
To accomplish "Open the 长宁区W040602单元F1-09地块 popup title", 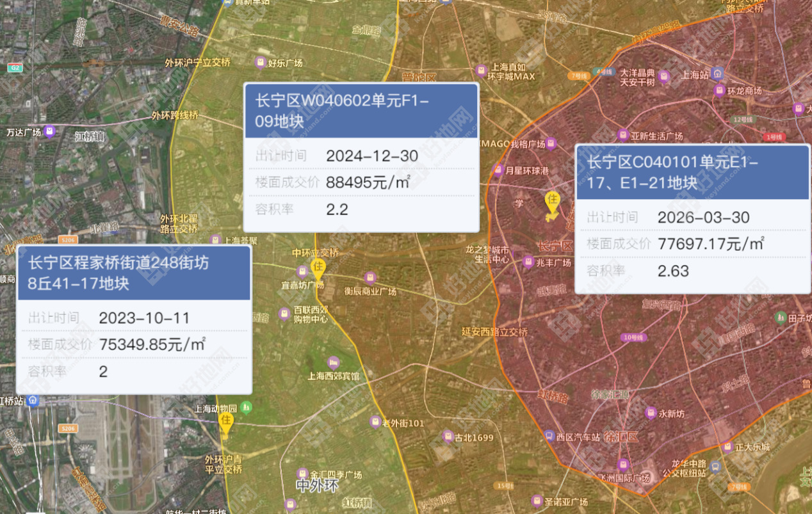I will [361, 111].
